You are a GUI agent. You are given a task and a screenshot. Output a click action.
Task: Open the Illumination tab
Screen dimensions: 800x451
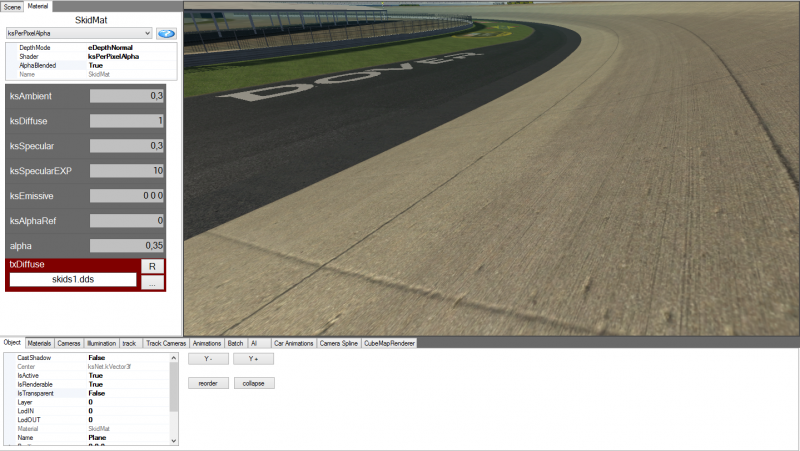tap(102, 343)
